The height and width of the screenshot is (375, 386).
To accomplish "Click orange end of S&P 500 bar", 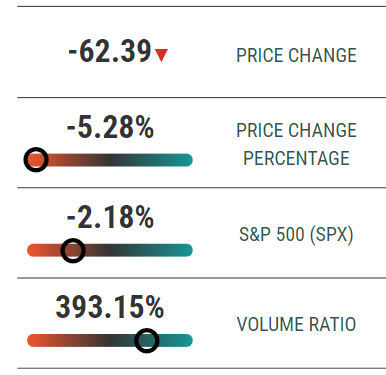I will click(x=35, y=250).
